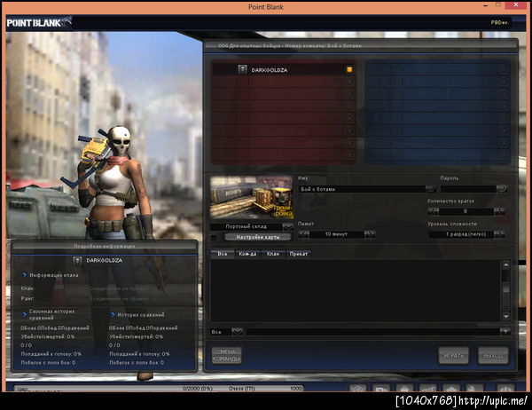The image size is (532, 410).
Task: Click the Портовый склад map name box
Action: pos(246,226)
